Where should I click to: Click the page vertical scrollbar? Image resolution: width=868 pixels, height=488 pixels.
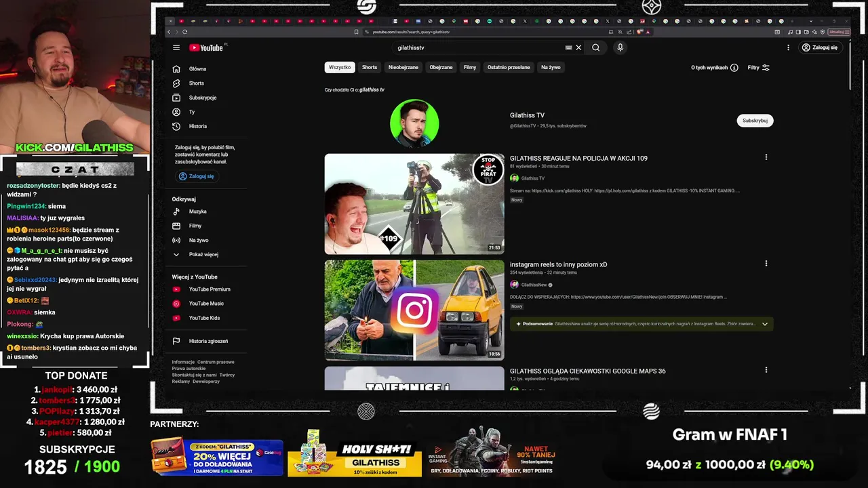pos(849,64)
